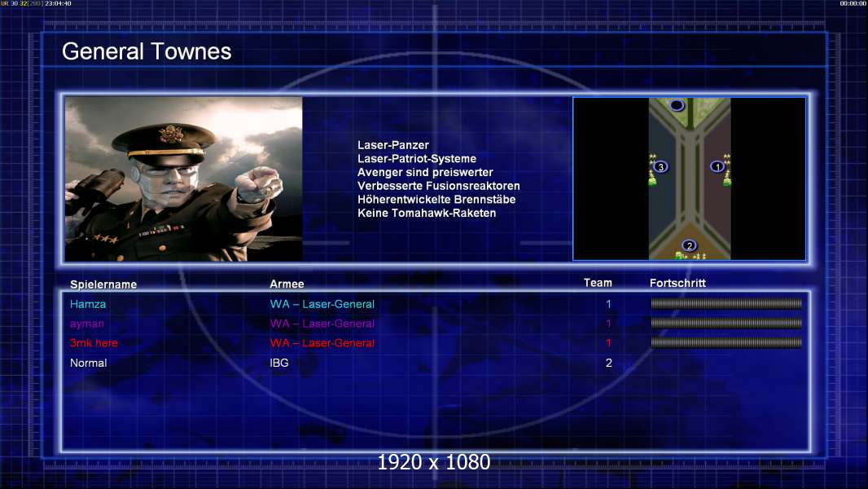Image resolution: width=868 pixels, height=489 pixels.
Task: Click the unnumbered marker at minimap top
Action: click(x=677, y=105)
